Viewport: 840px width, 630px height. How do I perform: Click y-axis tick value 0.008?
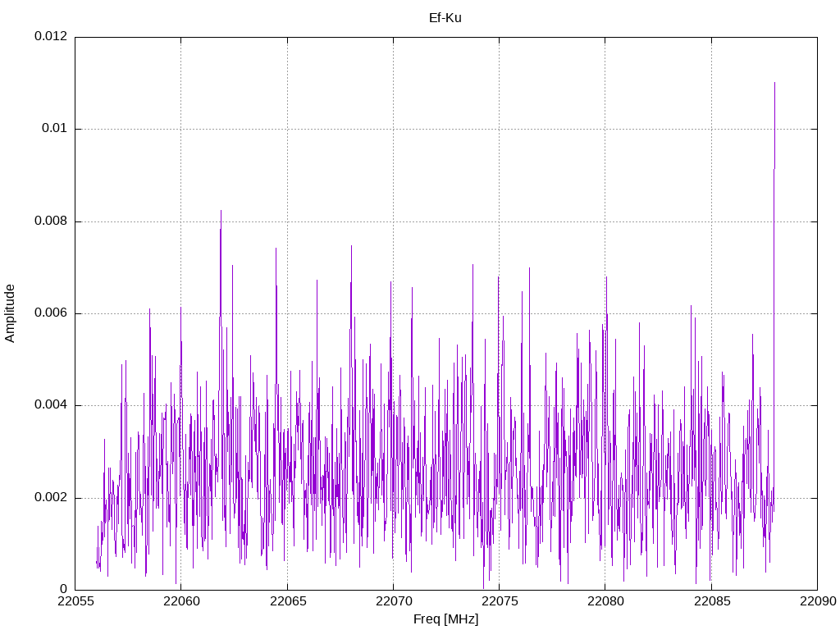click(51, 221)
